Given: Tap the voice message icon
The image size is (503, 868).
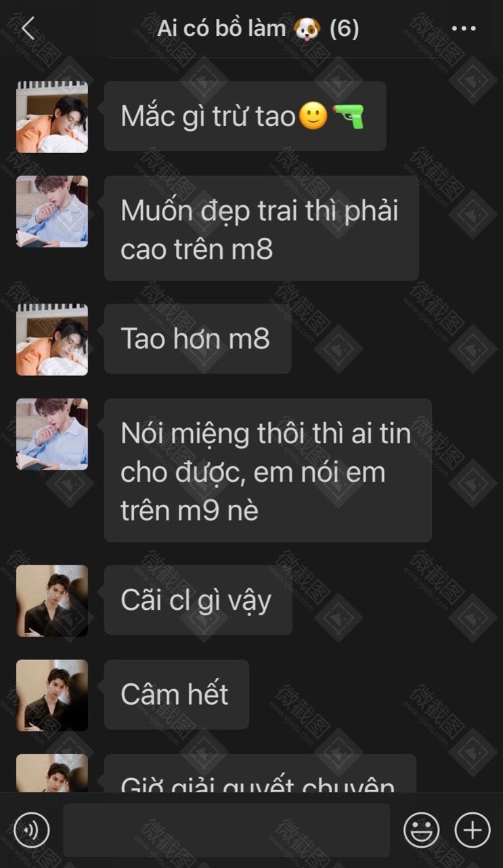Looking at the screenshot, I should tap(31, 829).
